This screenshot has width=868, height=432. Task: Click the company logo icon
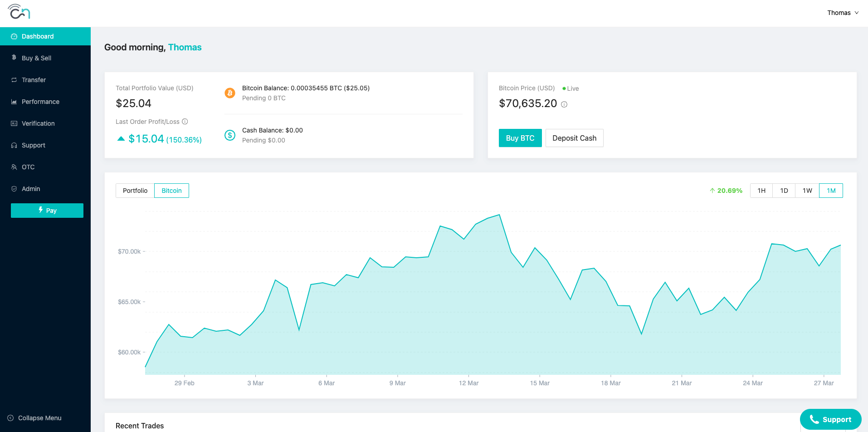(x=19, y=12)
